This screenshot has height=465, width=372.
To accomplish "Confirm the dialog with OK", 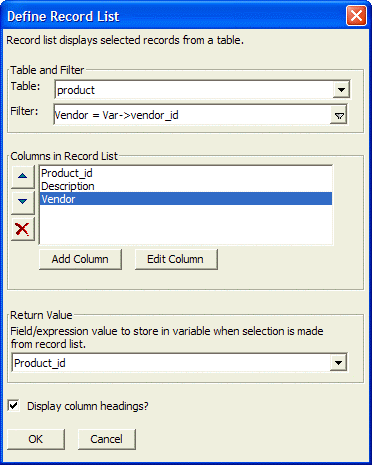I will pos(36,439).
